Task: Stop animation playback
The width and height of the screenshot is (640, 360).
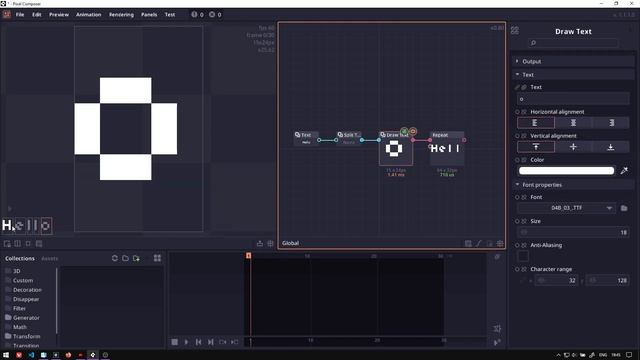Action: tap(175, 342)
